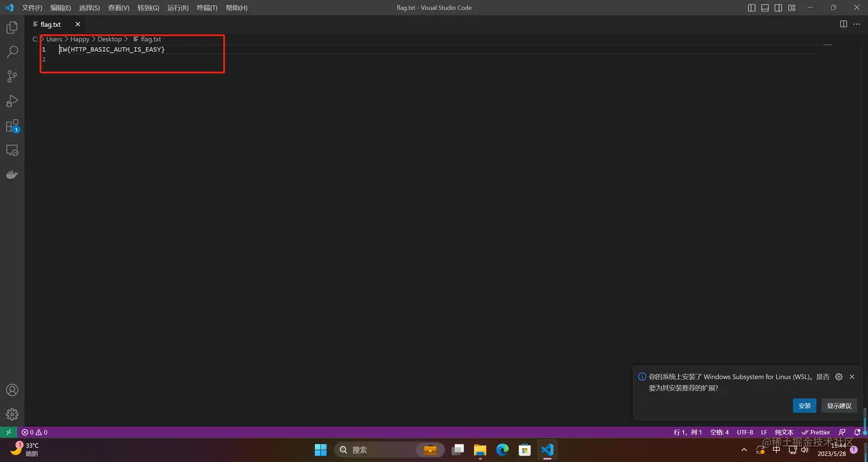Open the Customize Layout icon
This screenshot has width=868, height=462.
pos(792,7)
